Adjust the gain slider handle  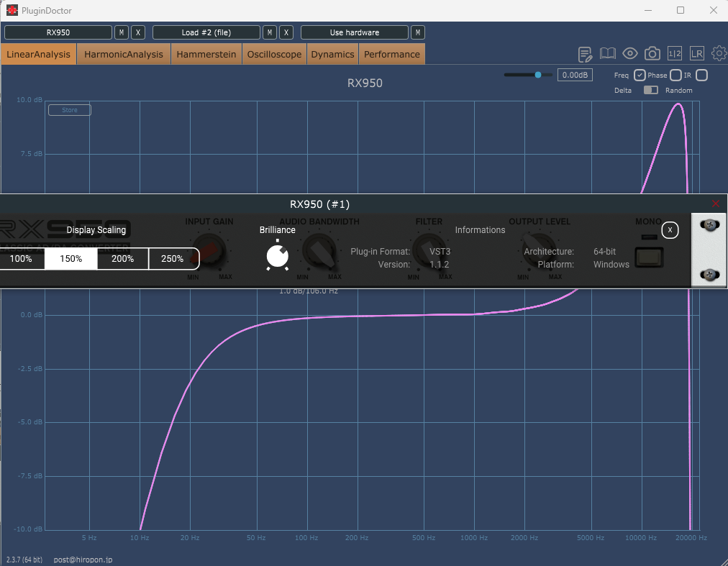pyautogui.click(x=537, y=75)
